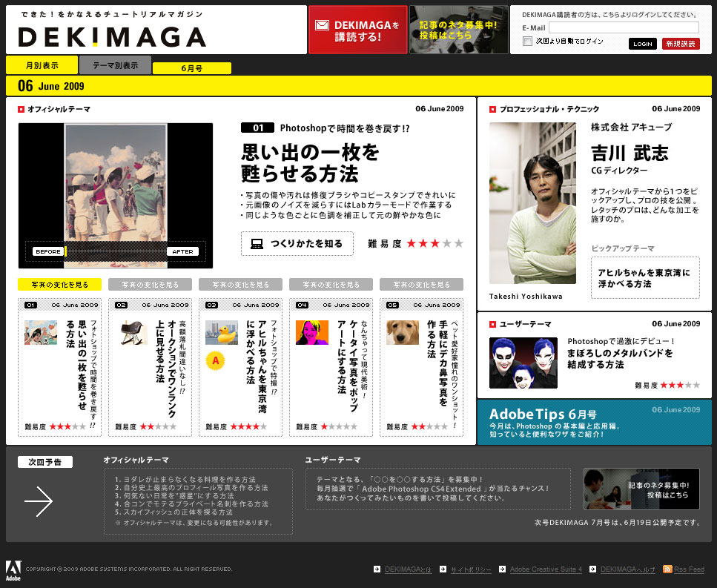Switch to the テーマ別表示 tab

(x=115, y=65)
